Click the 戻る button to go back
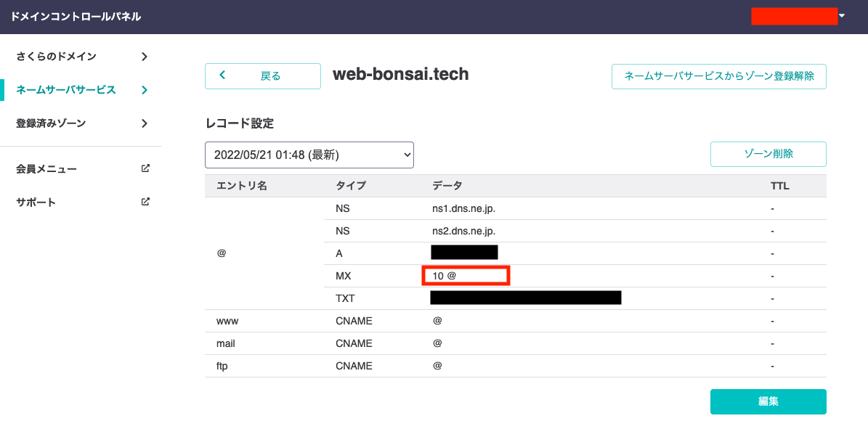This screenshot has width=868, height=429. [x=262, y=75]
